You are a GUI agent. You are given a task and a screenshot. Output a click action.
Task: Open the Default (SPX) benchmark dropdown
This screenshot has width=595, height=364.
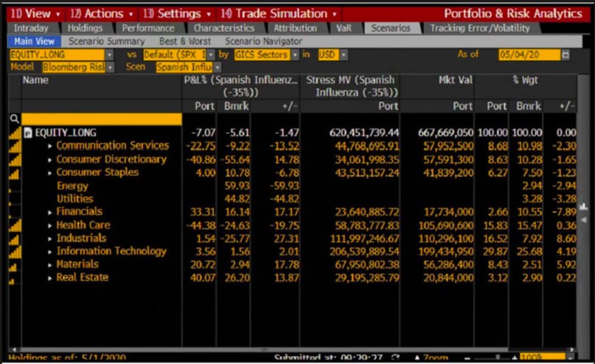click(211, 55)
